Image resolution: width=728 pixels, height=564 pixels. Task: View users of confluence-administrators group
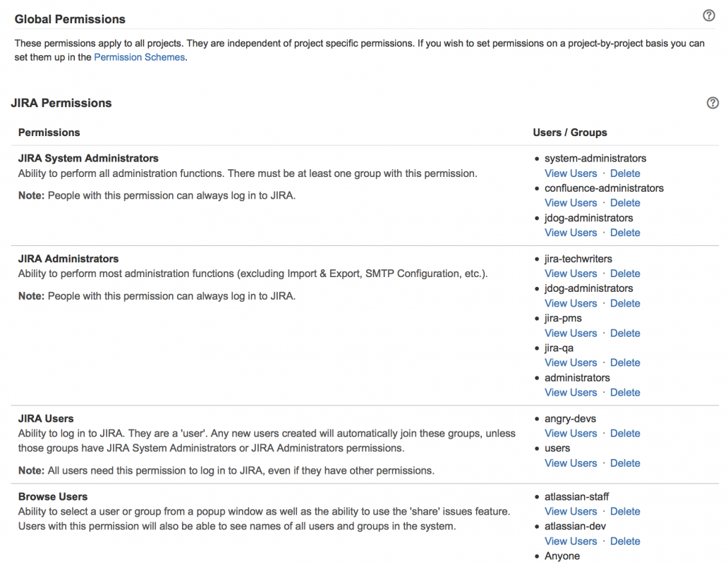pyautogui.click(x=571, y=203)
